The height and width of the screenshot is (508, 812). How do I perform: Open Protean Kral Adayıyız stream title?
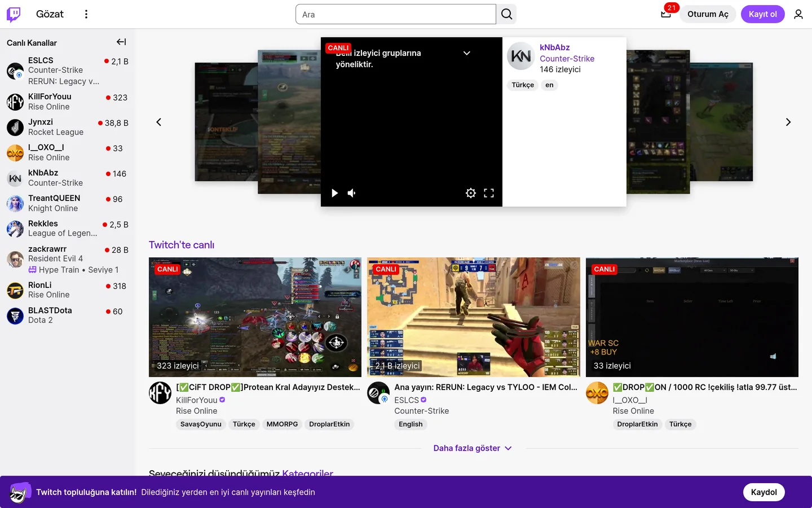[x=268, y=387]
